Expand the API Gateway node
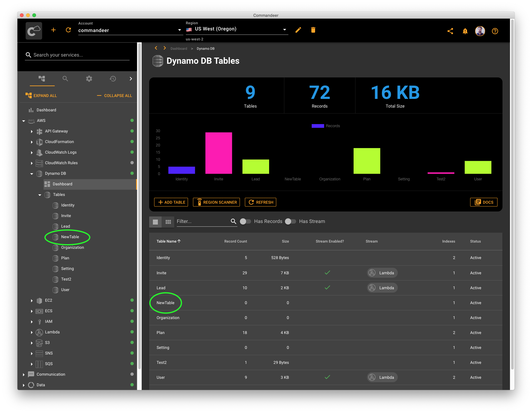This screenshot has width=532, height=413. (x=32, y=131)
